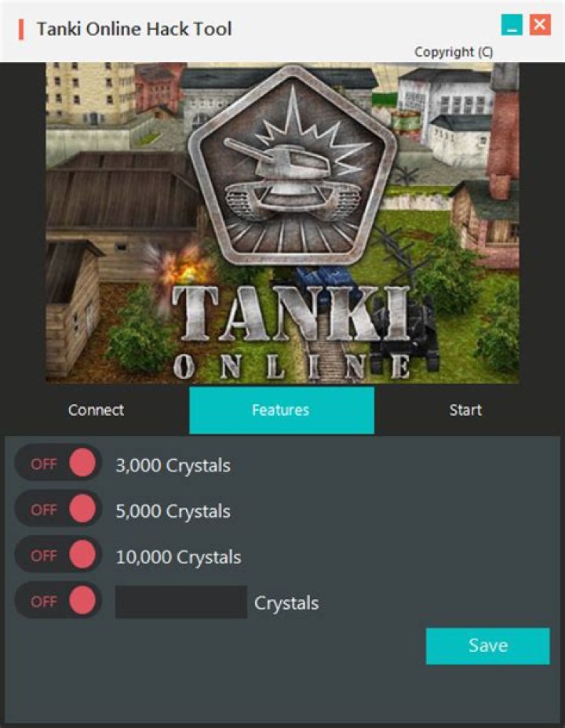The height and width of the screenshot is (728, 565).
Task: Switch to the Start tab
Action: coord(465,410)
